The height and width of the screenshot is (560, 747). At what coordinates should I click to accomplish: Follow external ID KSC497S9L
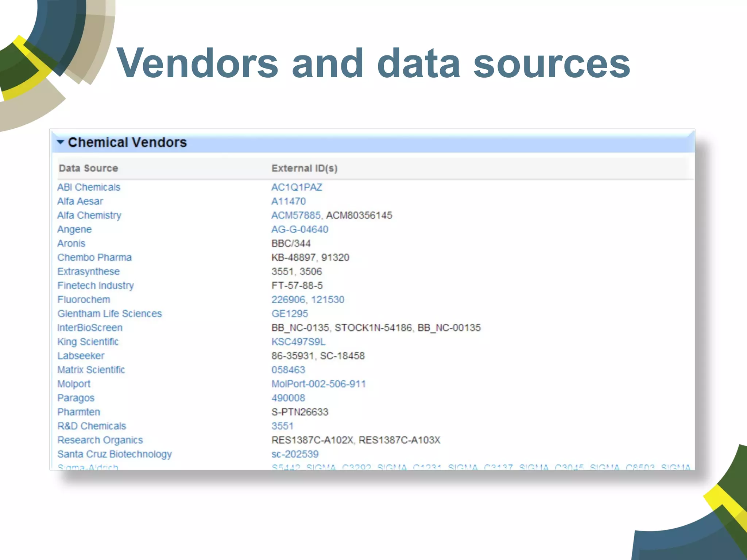pos(298,342)
